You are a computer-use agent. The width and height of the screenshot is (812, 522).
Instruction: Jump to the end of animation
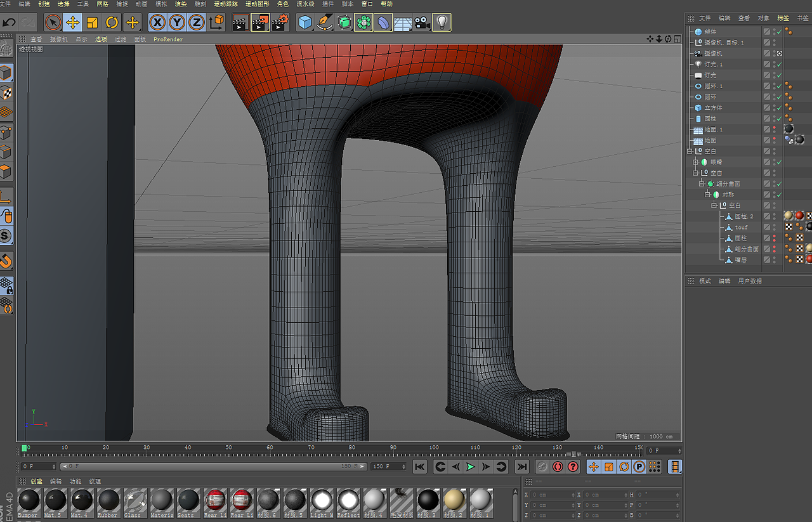[x=521, y=467]
